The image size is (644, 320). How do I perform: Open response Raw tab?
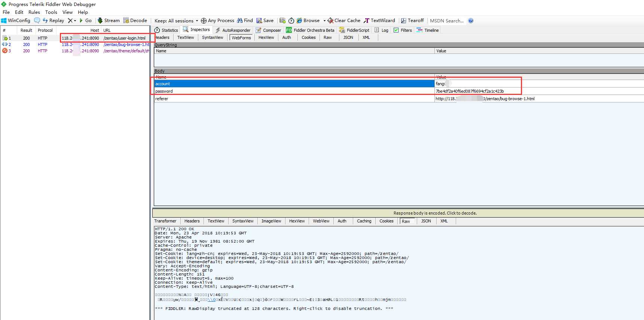pyautogui.click(x=406, y=221)
